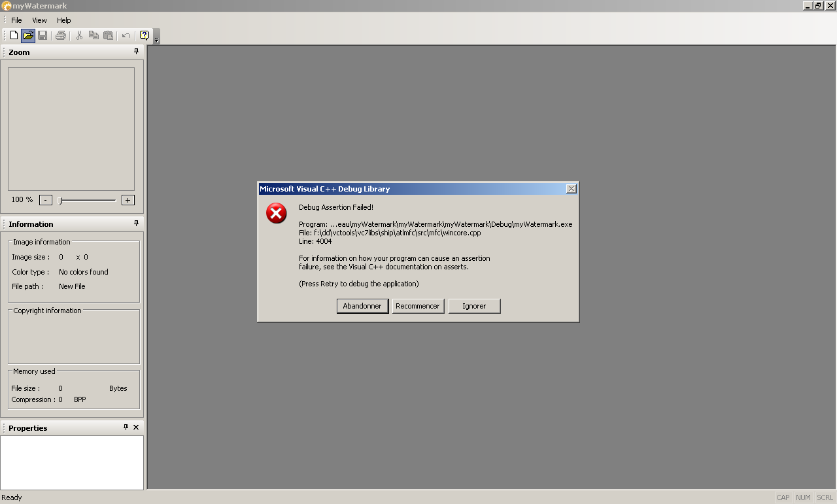Click the 'Ready' status bar text
Screen dimensions: 837x504
[12, 497]
